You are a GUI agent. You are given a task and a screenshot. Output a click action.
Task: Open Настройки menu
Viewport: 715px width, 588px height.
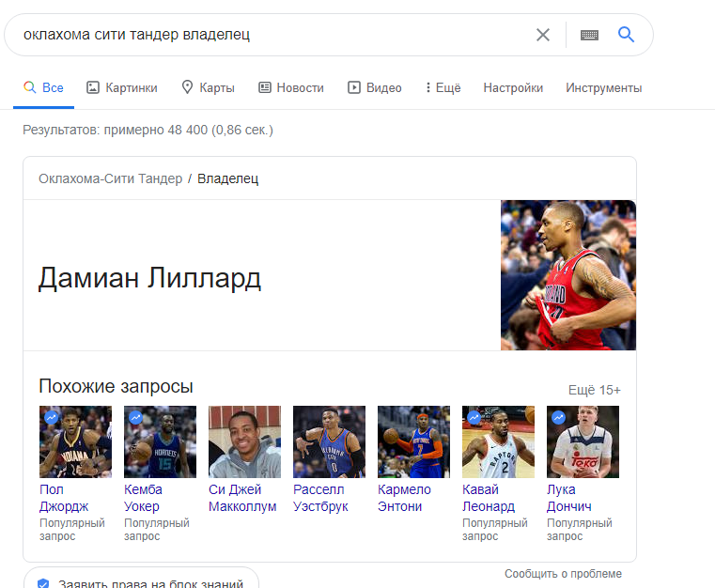click(x=513, y=87)
